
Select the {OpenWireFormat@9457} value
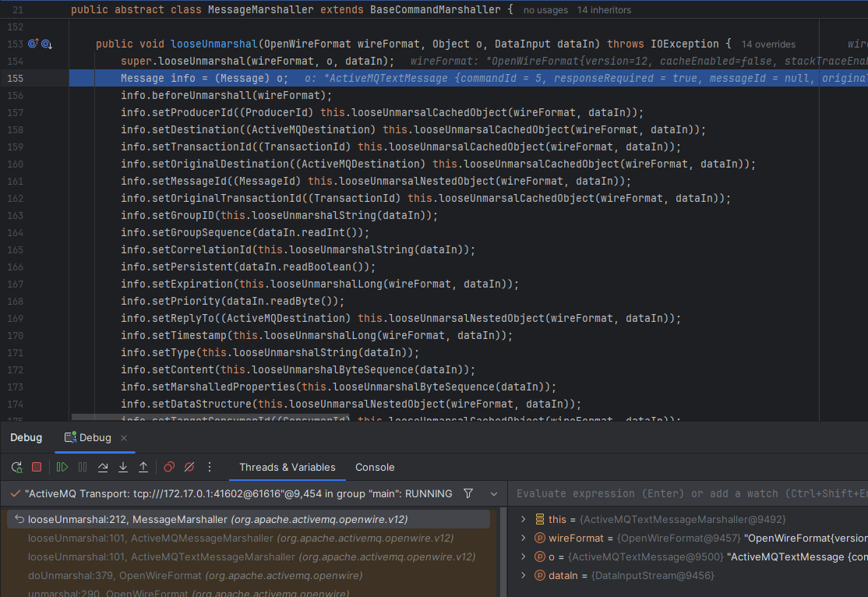pos(679,538)
